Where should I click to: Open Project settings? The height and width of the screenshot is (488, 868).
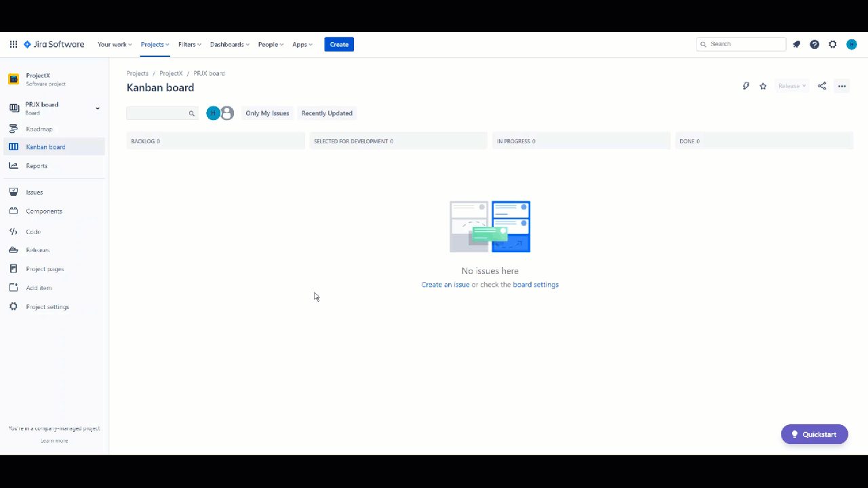click(x=47, y=306)
